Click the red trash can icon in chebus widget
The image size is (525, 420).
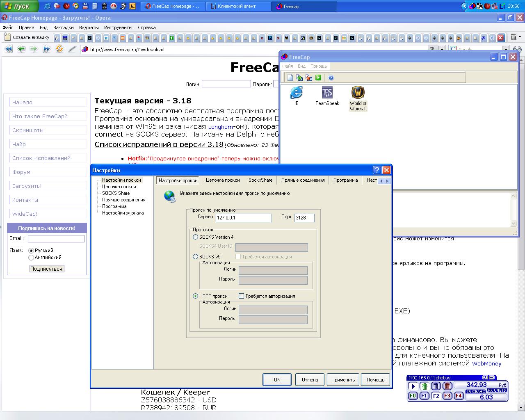(x=447, y=386)
